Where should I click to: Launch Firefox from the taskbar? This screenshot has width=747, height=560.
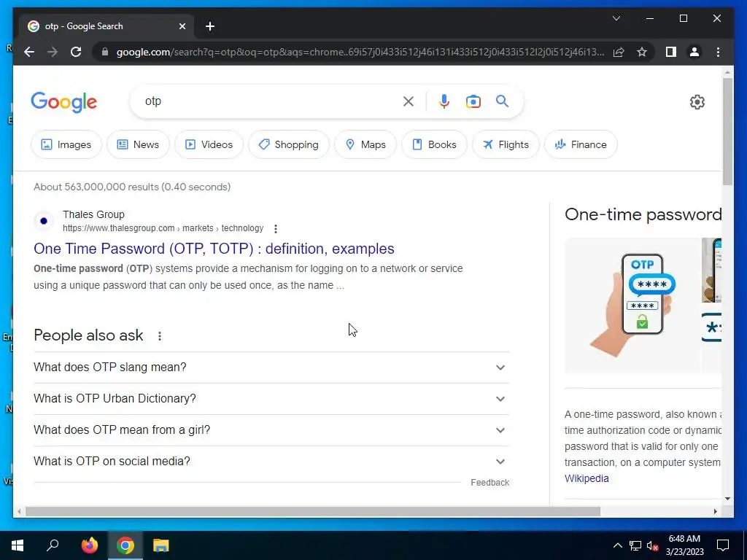coord(89,545)
